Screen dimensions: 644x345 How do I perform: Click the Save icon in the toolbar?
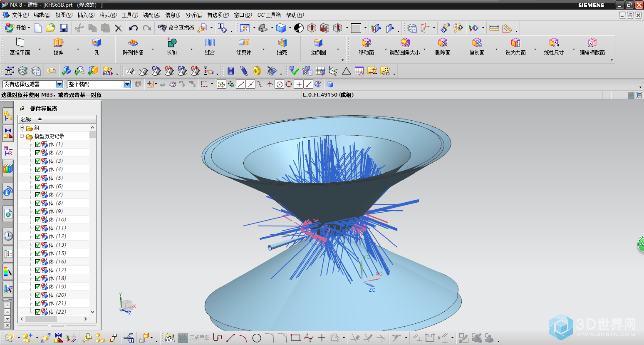coord(64,28)
